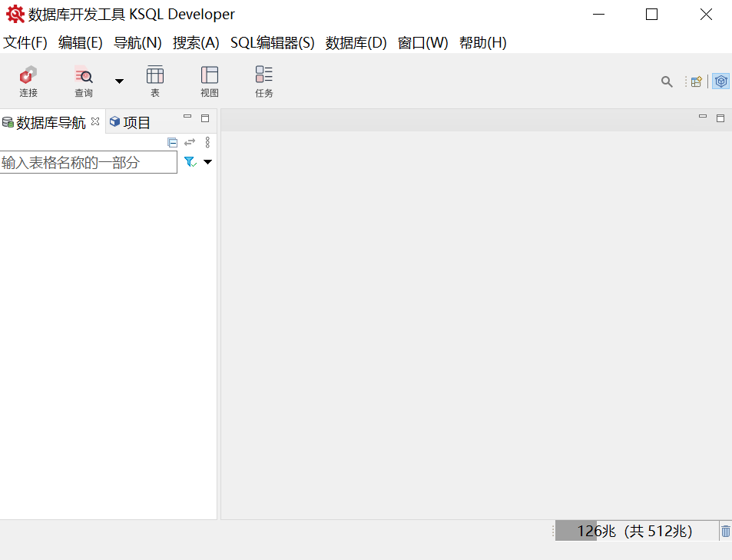Collapse all nodes in database navigator

coord(172,142)
